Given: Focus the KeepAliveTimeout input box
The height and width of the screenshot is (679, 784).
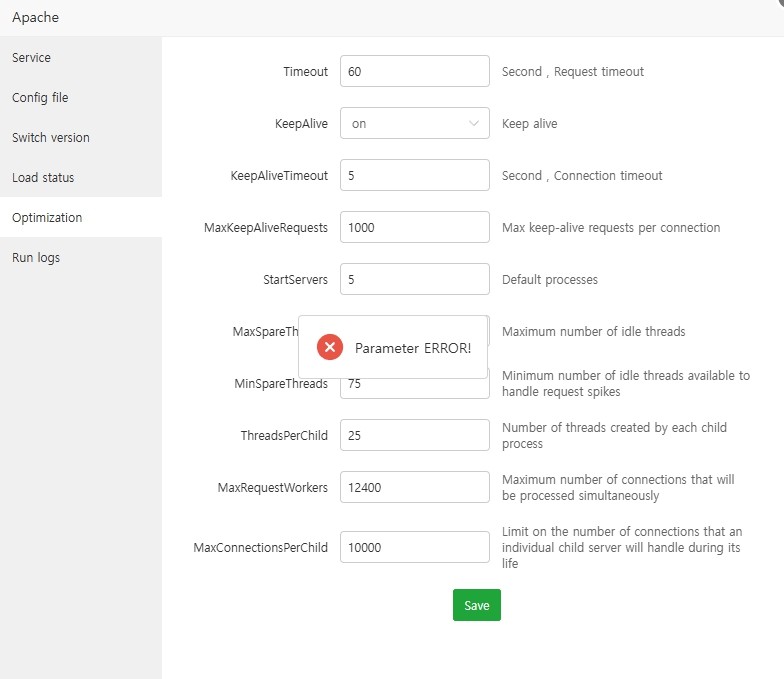Looking at the screenshot, I should [414, 176].
